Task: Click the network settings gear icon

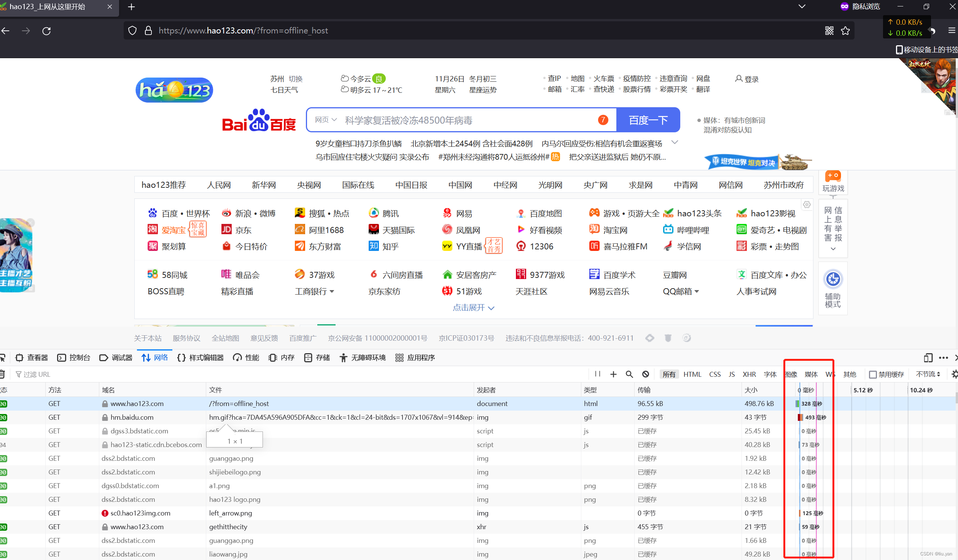Action: click(x=955, y=374)
